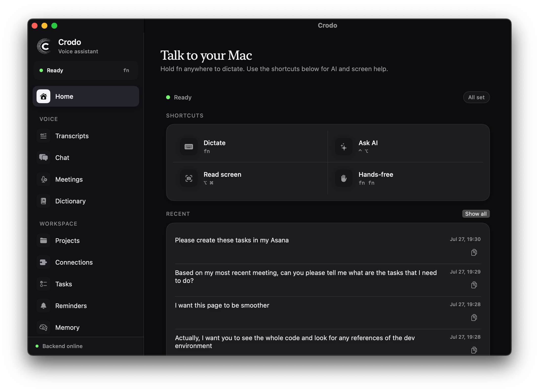Click the 'Jul 27, 19:29' timestamp

pyautogui.click(x=465, y=272)
